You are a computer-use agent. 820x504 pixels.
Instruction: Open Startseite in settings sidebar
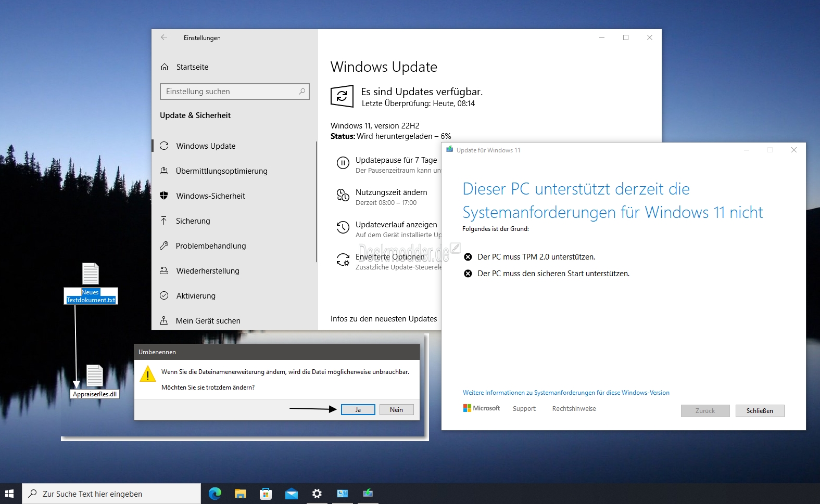tap(192, 67)
